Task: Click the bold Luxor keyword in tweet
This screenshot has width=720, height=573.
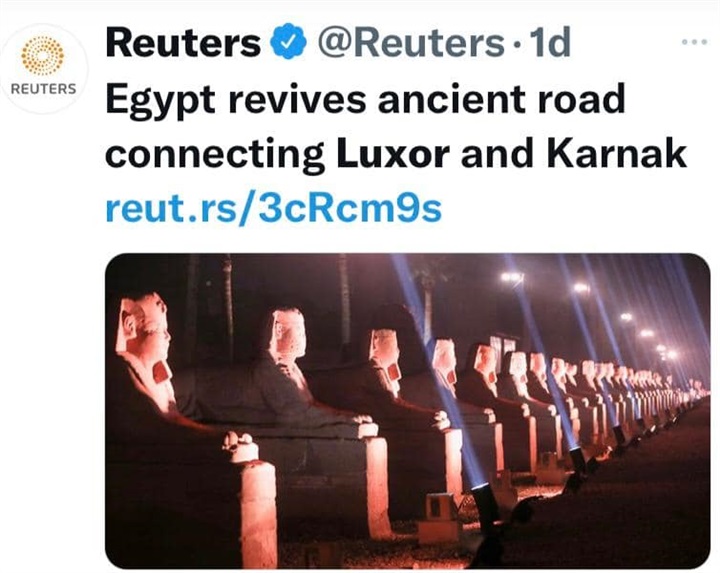Action: pyautogui.click(x=393, y=153)
